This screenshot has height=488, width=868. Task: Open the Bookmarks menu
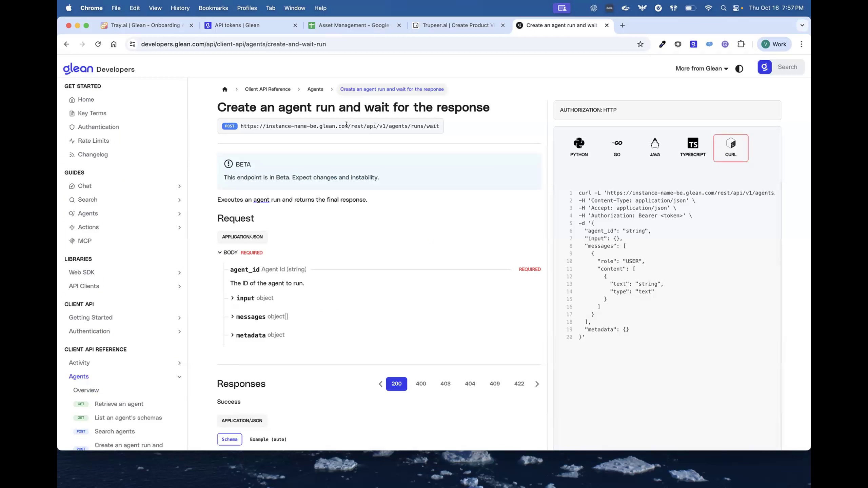213,8
